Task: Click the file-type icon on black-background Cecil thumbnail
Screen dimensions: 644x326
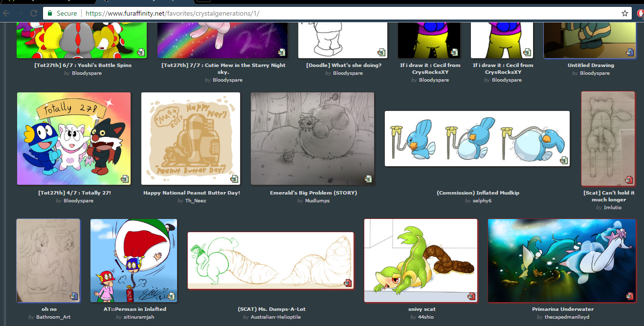Action: tap(454, 52)
